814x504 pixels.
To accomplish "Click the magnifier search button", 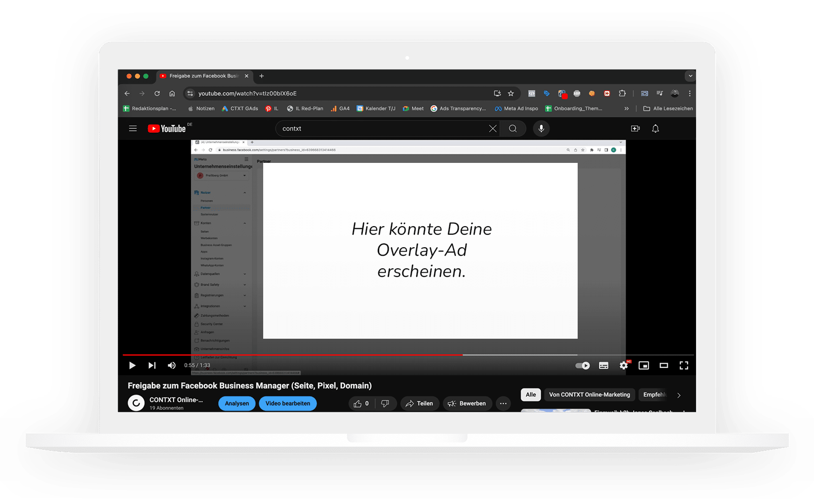I will [513, 128].
